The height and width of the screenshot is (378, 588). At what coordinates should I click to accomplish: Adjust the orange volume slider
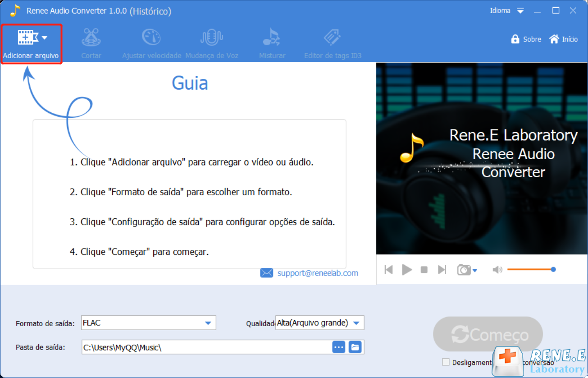click(531, 269)
